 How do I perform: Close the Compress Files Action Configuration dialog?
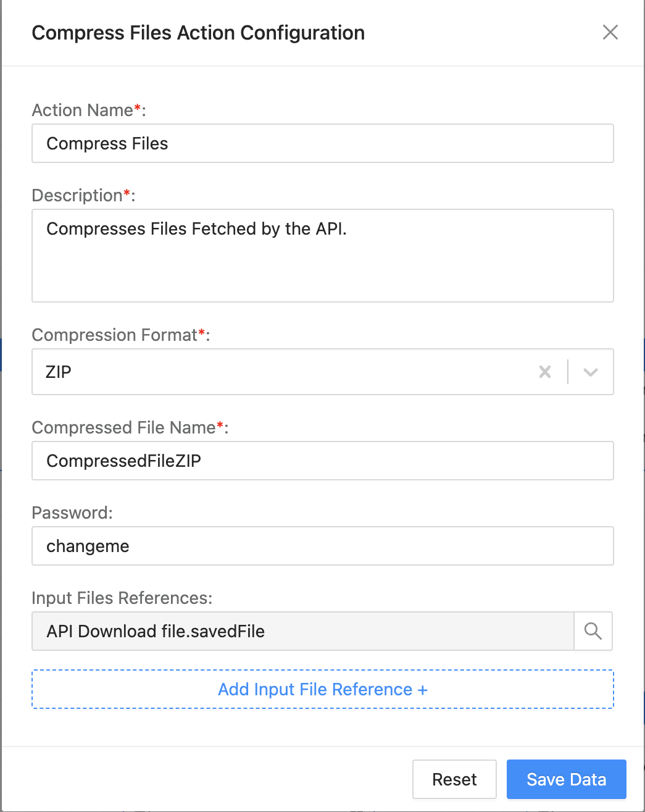coord(610,33)
